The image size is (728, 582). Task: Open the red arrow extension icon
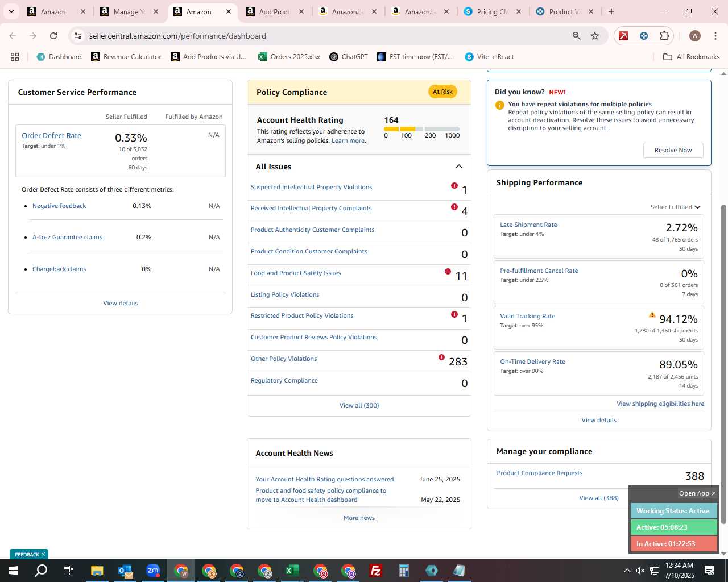tap(623, 36)
